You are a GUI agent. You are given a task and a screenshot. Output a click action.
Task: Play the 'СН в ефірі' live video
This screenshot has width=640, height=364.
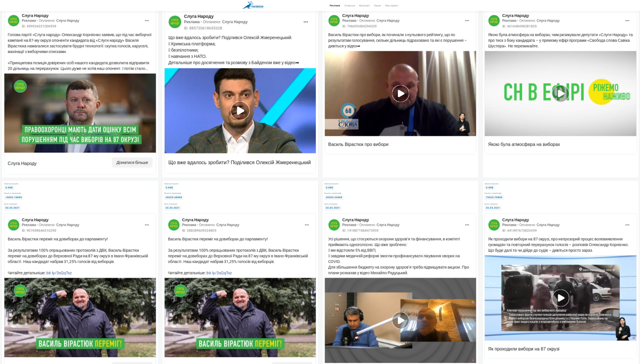tap(560, 93)
